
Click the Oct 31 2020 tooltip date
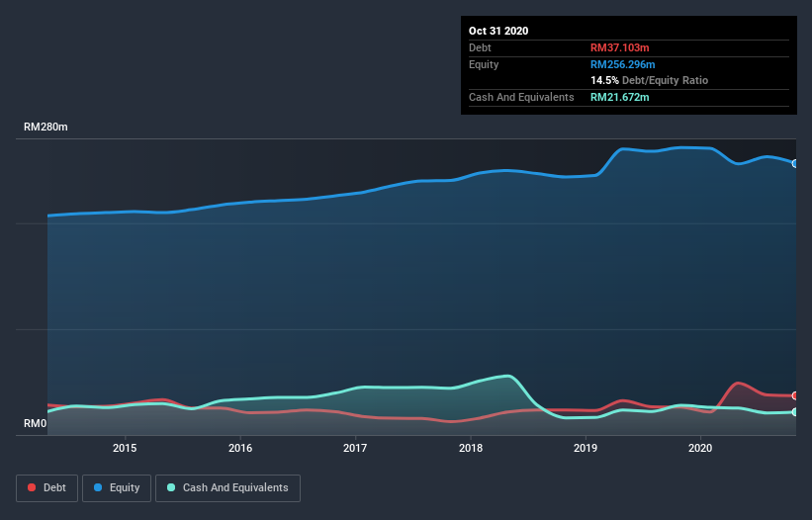click(498, 31)
